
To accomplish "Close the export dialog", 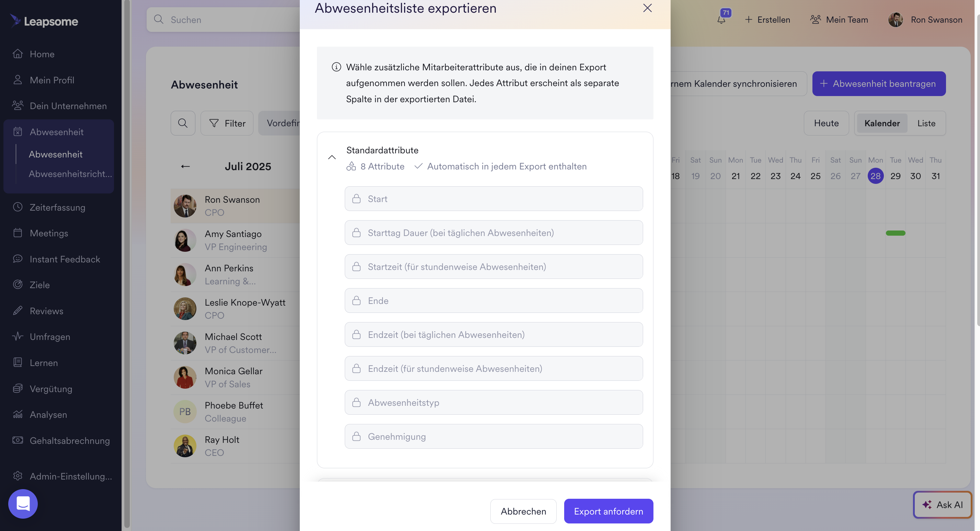I will point(647,8).
